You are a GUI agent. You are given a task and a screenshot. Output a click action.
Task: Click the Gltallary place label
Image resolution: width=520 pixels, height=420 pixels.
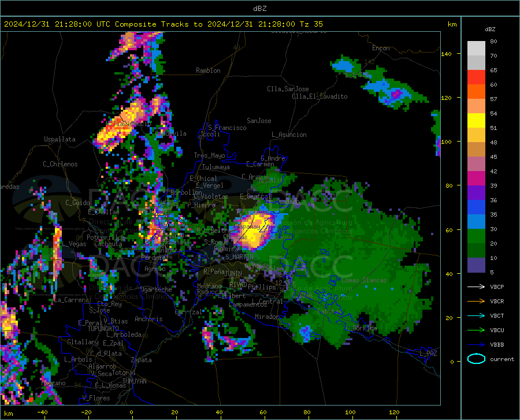[x=83, y=342]
